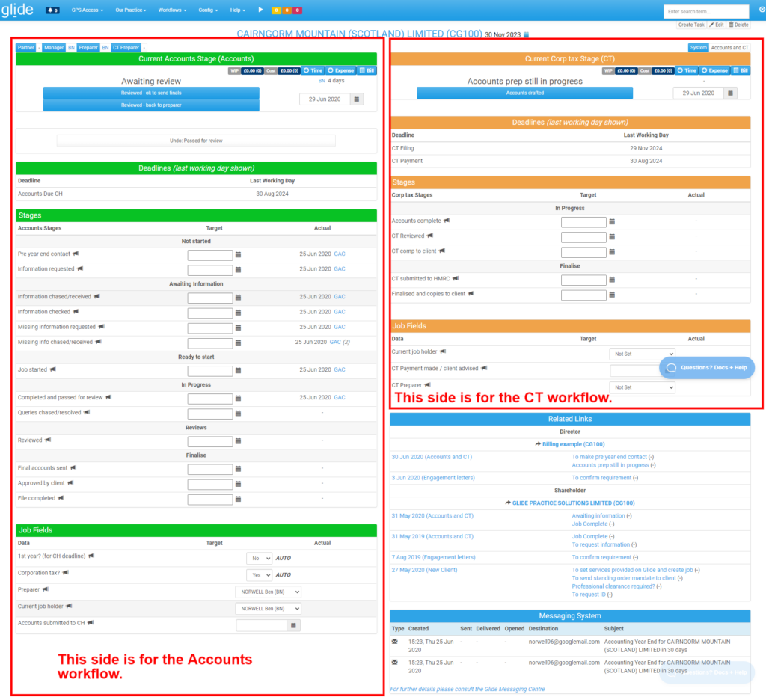Click megaphone icon beside CT Payment made / client advised
This screenshot has height=700, width=766.
click(484, 368)
